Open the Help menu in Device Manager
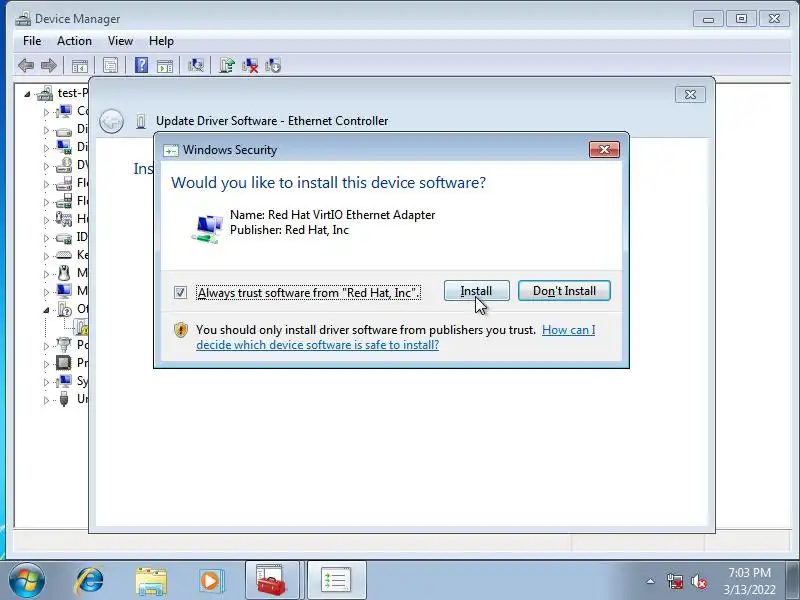The width and height of the screenshot is (800, 600). point(161,41)
